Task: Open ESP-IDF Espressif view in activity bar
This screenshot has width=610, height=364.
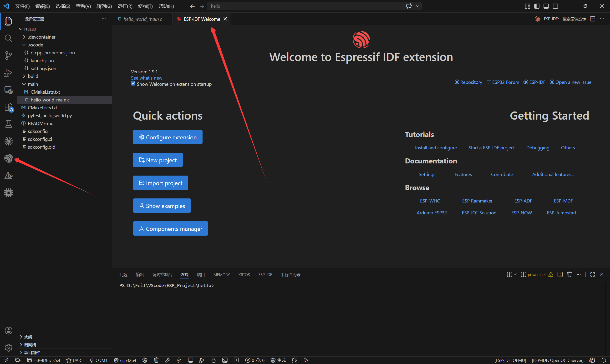Action: [8, 158]
